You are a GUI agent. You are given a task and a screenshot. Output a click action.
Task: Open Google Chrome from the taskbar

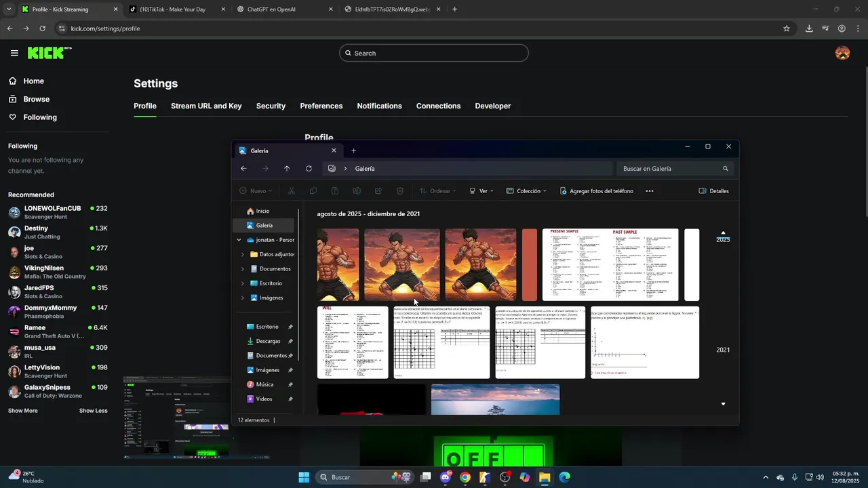point(465,477)
